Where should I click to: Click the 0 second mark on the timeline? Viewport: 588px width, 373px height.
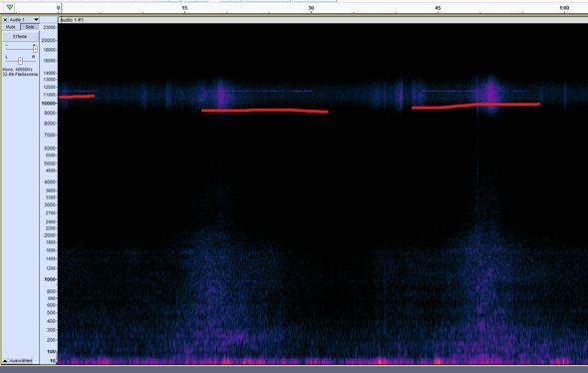pyautogui.click(x=58, y=8)
